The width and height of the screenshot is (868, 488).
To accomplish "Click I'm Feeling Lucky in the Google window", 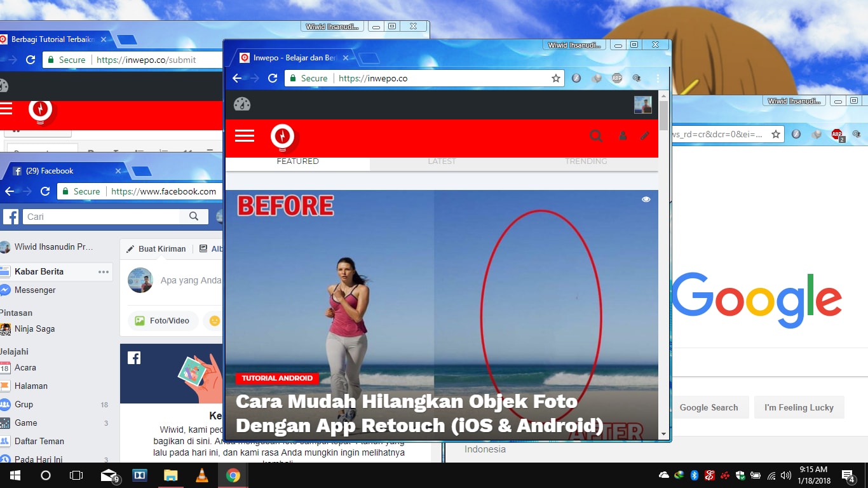I will (799, 407).
